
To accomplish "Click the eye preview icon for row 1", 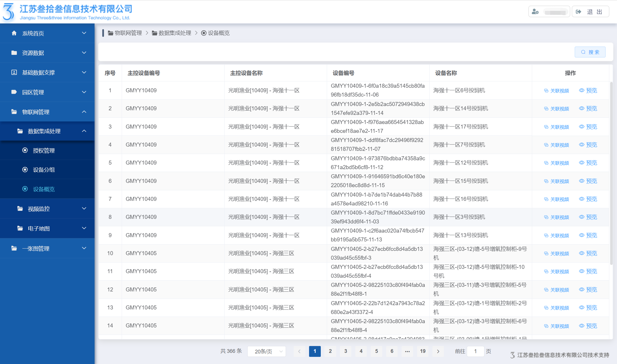I will point(582,90).
